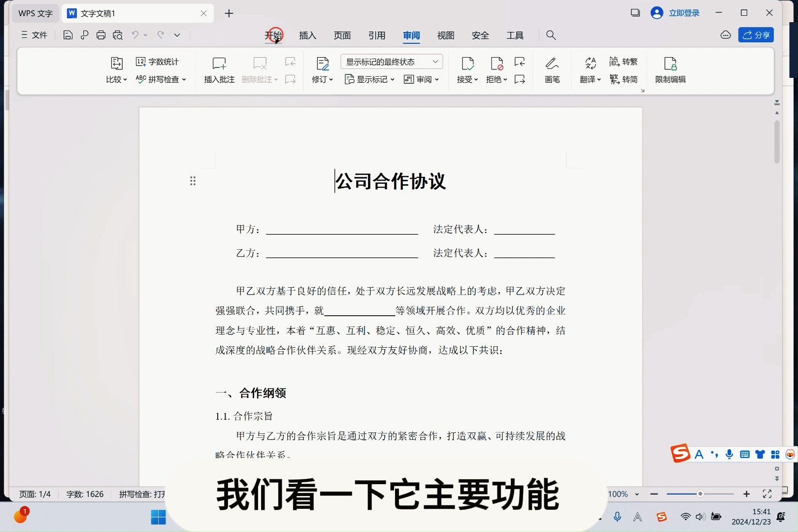Click 立即登录 to sign in
Screen dimensions: 798x532
(x=685, y=13)
